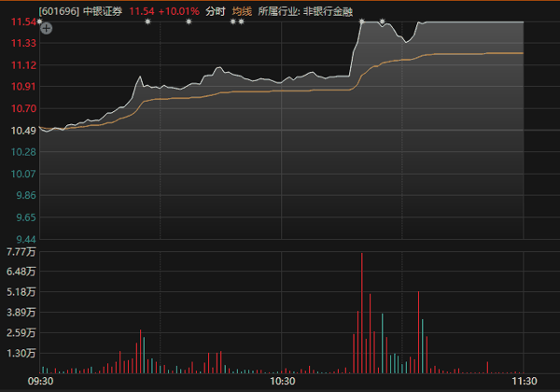Click the tallest red volume bar
Viewport: 560px width, 392px height.
[x=362, y=313]
